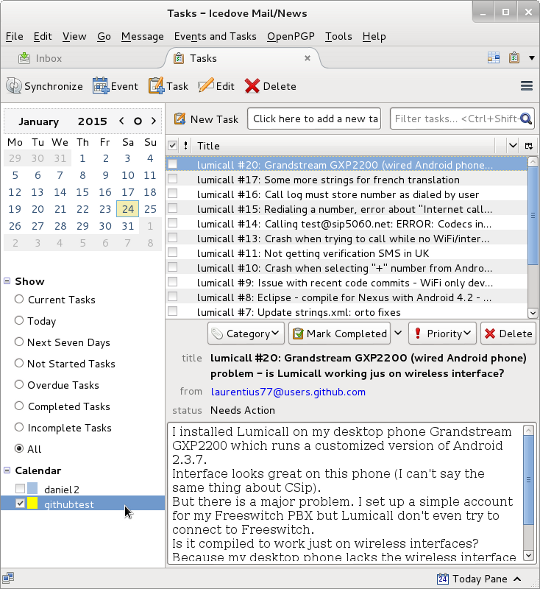Select the Overdue Tasks filter

coord(19,385)
